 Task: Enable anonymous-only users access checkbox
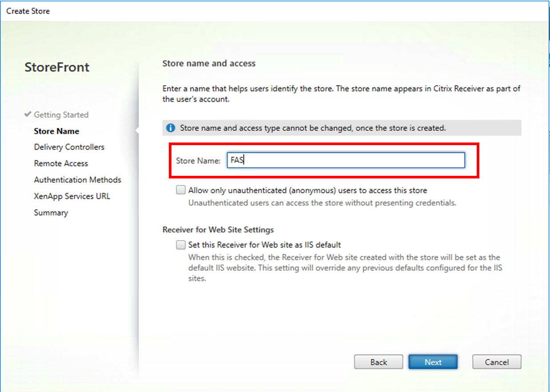[181, 190]
